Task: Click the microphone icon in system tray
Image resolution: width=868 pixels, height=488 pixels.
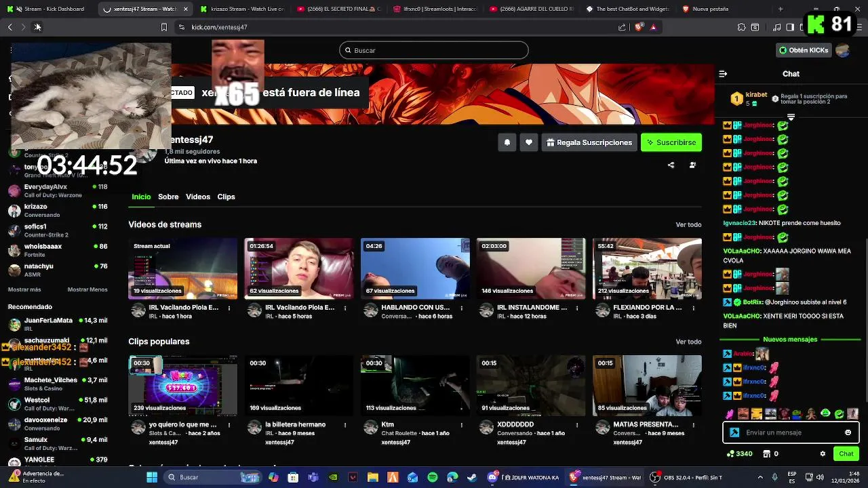Action: point(774,477)
